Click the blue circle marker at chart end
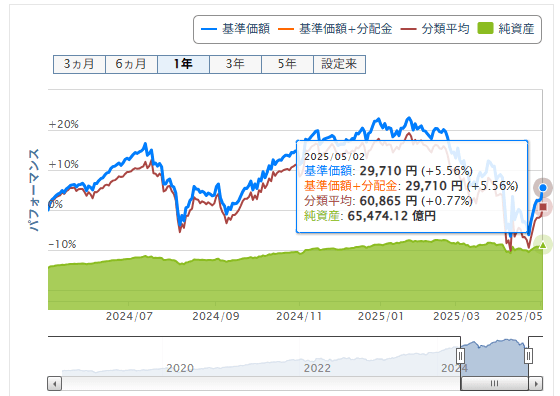The height and width of the screenshot is (396, 560). coord(543,188)
